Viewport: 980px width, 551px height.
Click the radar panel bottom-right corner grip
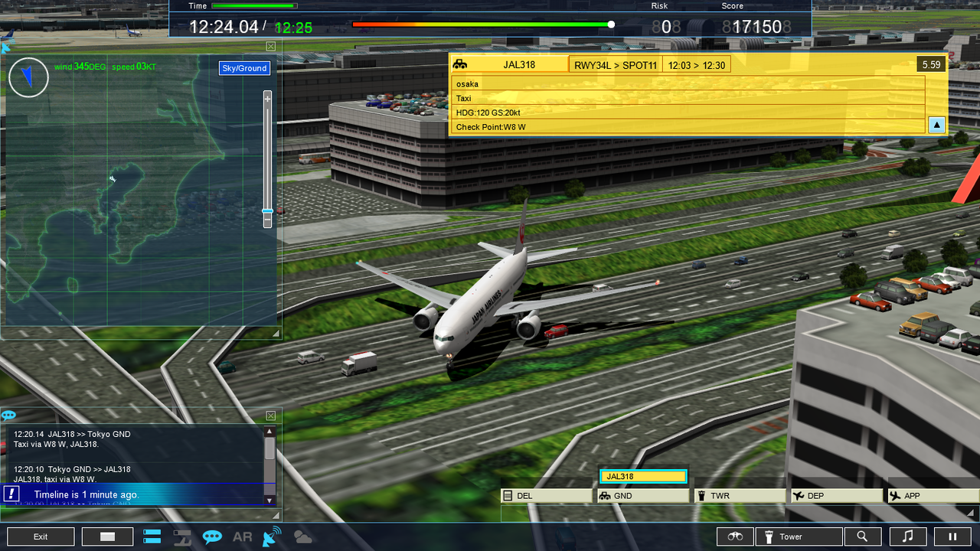coord(276,334)
